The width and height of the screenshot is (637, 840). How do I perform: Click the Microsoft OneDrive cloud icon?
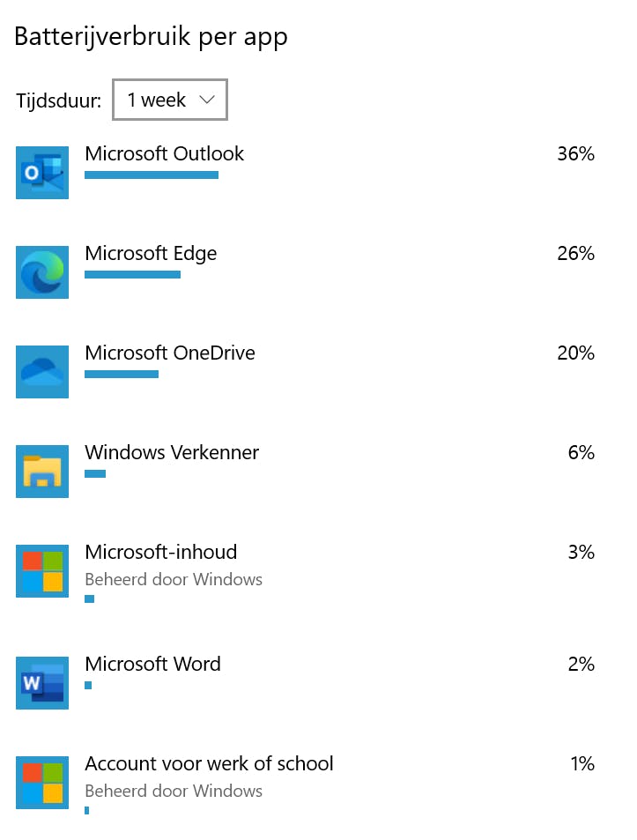pyautogui.click(x=41, y=371)
